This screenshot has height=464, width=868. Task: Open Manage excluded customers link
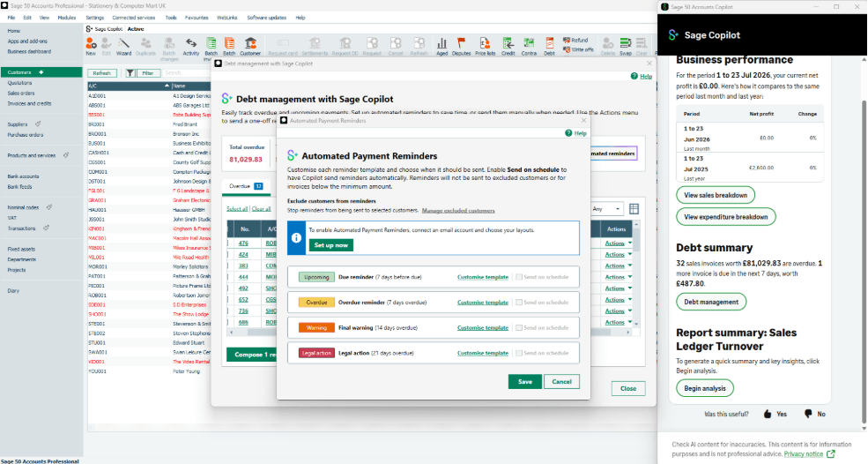pos(458,211)
